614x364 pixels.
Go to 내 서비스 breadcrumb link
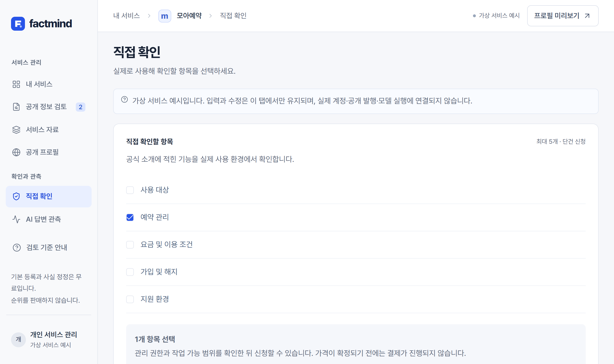point(126,16)
